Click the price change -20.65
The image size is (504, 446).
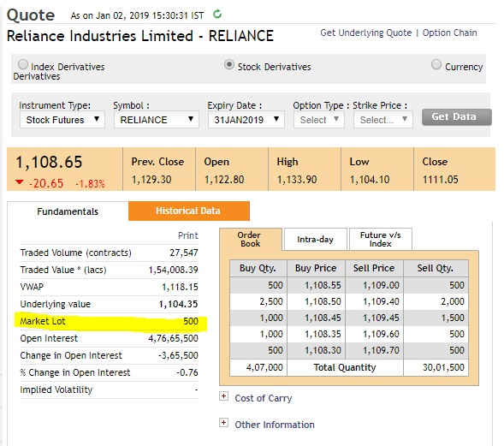pos(46,183)
